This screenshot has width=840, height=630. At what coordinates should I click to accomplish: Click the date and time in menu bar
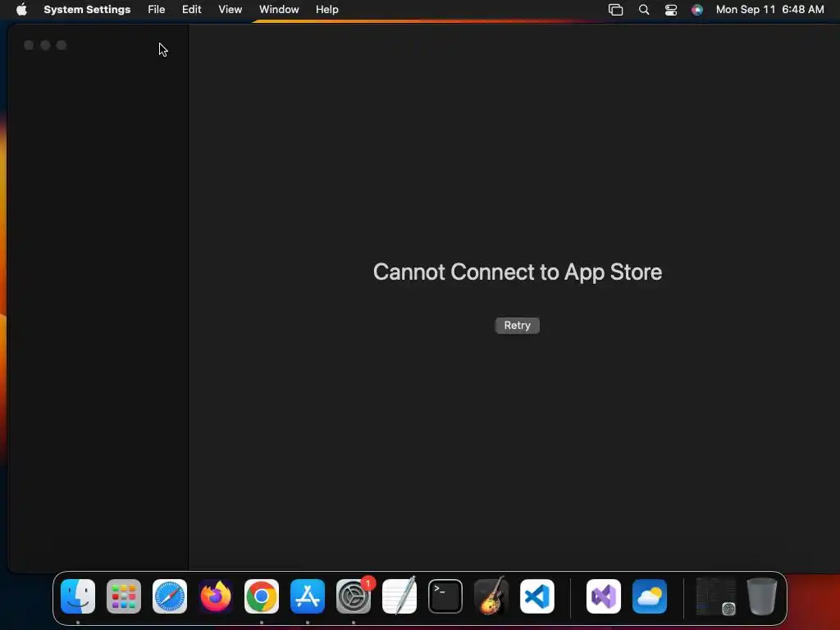click(769, 10)
